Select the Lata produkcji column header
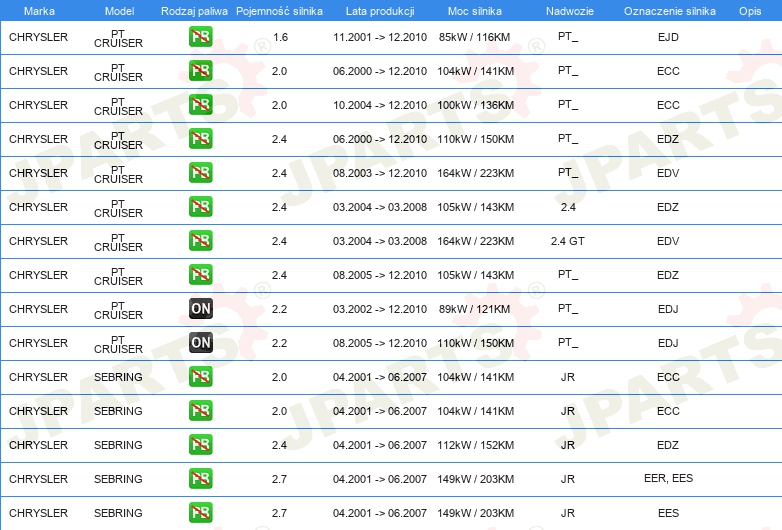The image size is (782, 530). (x=379, y=10)
